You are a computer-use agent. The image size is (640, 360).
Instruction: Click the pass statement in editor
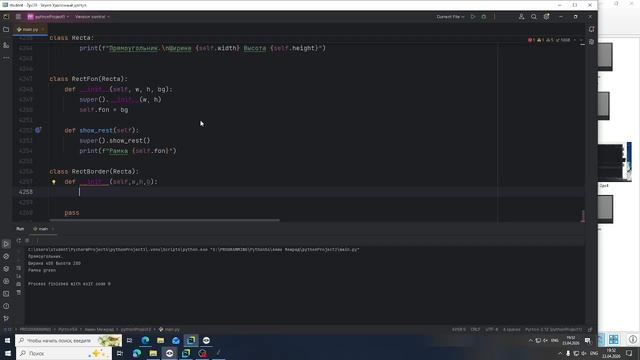click(x=72, y=213)
